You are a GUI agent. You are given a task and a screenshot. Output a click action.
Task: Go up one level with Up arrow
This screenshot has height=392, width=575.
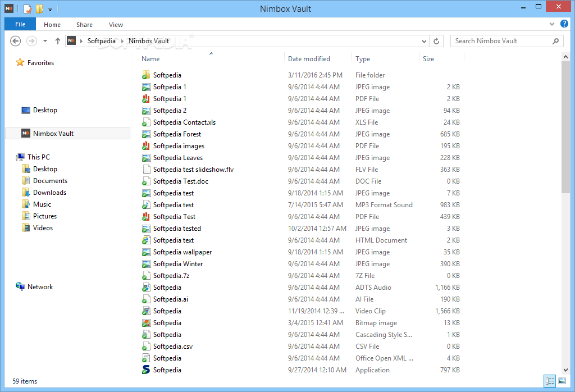[58, 41]
